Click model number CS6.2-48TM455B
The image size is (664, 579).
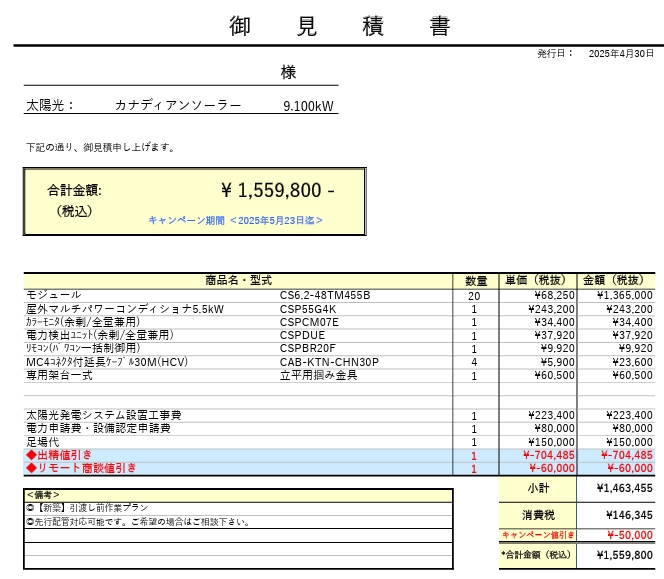[x=325, y=295]
